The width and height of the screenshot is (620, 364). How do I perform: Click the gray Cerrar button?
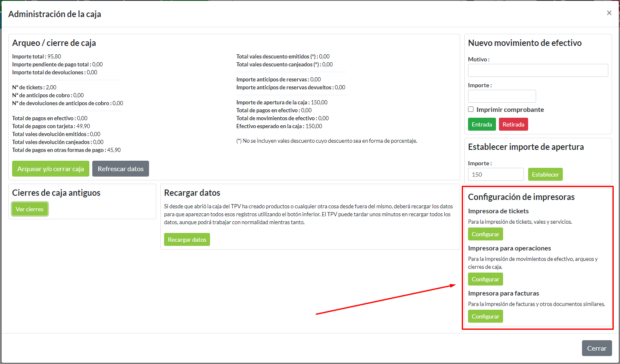coord(597,348)
